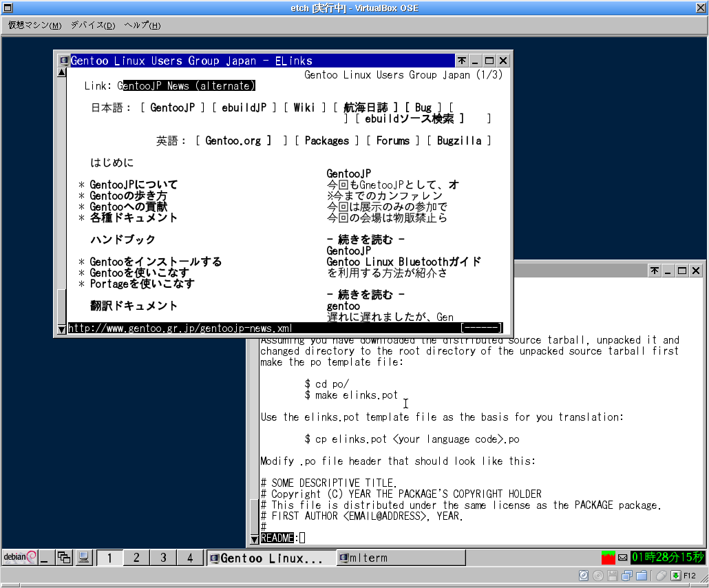
Task: Close the VirtualBox OSE window
Action: 701,8
